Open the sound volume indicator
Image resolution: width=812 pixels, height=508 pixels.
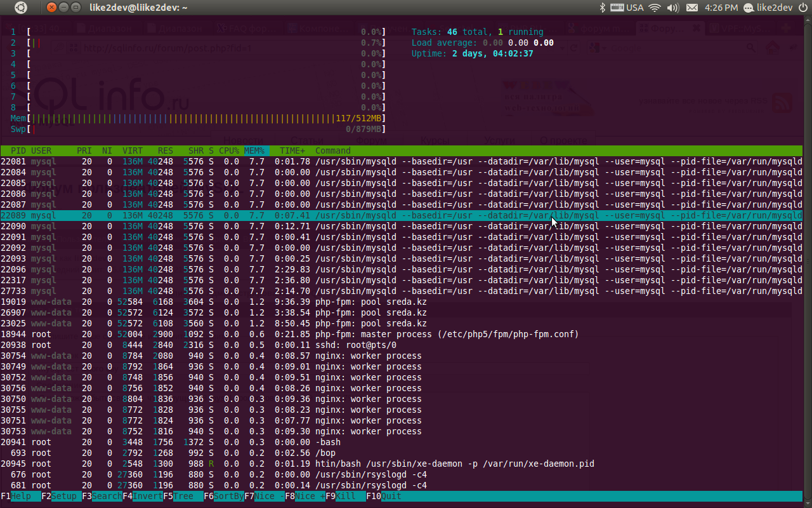(x=673, y=8)
